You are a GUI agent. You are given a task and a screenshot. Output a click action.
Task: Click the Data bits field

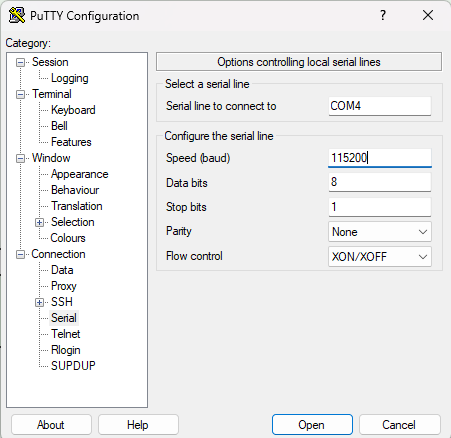point(380,182)
